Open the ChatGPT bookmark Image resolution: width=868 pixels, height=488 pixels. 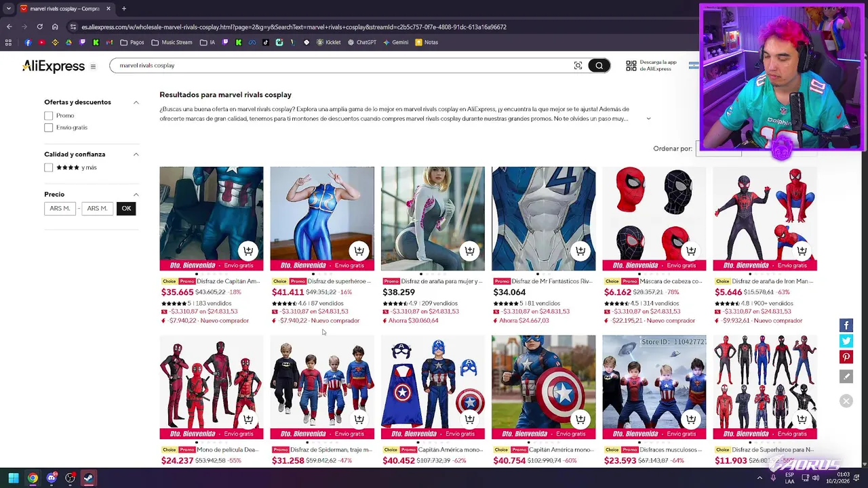click(x=361, y=42)
